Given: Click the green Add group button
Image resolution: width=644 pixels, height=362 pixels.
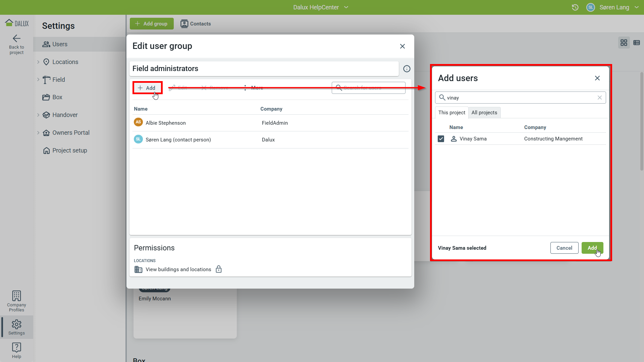Looking at the screenshot, I should pyautogui.click(x=152, y=24).
